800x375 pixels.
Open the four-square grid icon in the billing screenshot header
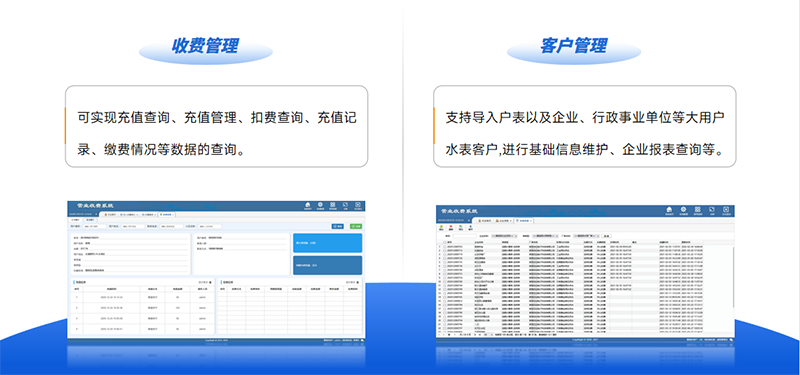tap(333, 205)
